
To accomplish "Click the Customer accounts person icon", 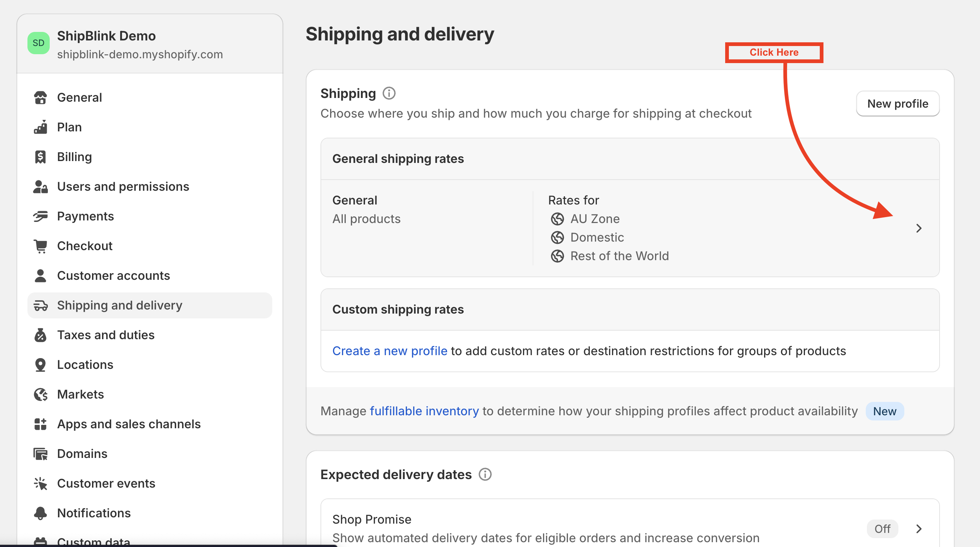I will (40, 276).
